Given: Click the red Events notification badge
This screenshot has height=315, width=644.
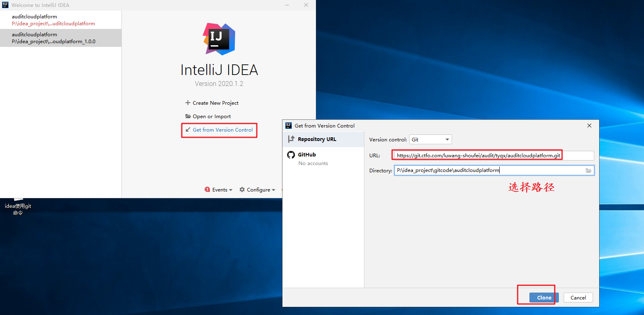Looking at the screenshot, I should pyautogui.click(x=207, y=189).
